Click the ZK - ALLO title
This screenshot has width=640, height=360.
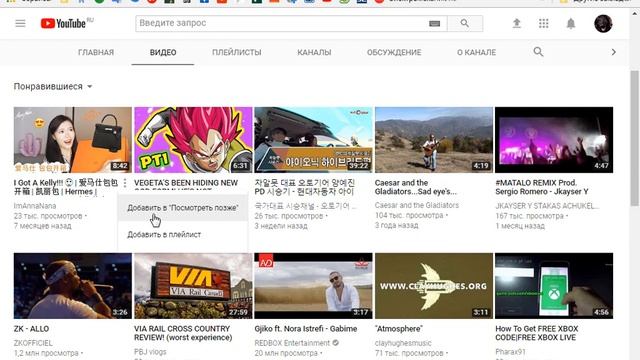[x=31, y=329]
